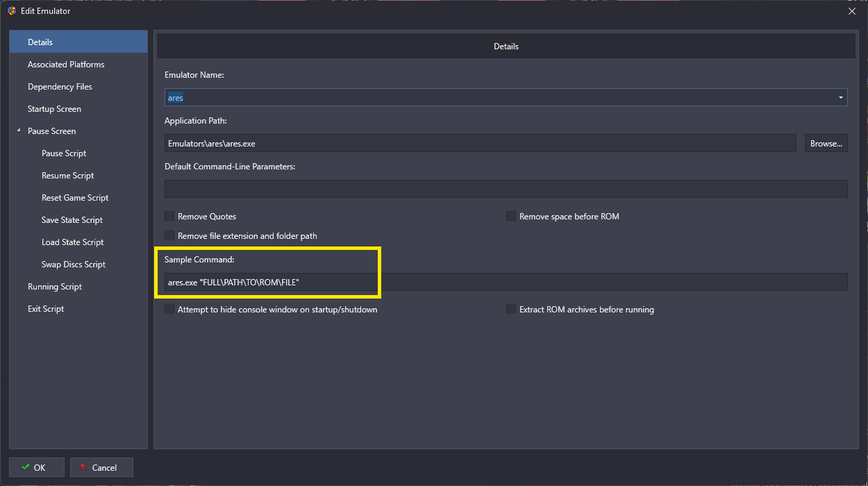This screenshot has width=868, height=486.
Task: Click the Default Command-Line Parameters field
Action: tap(506, 189)
